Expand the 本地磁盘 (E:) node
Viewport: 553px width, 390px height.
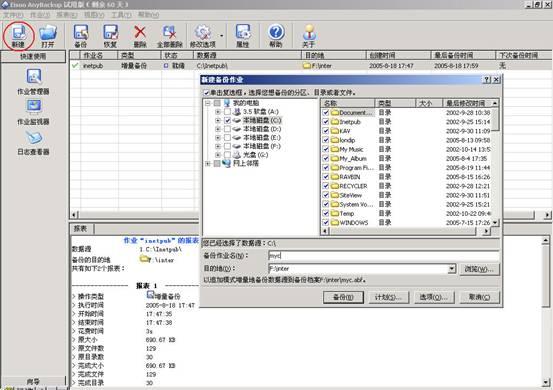[218, 138]
